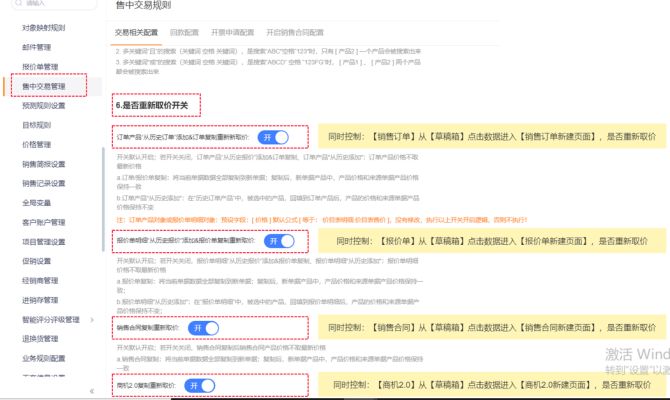
Task: Click the sidebar search input field
Action: (55, 3)
